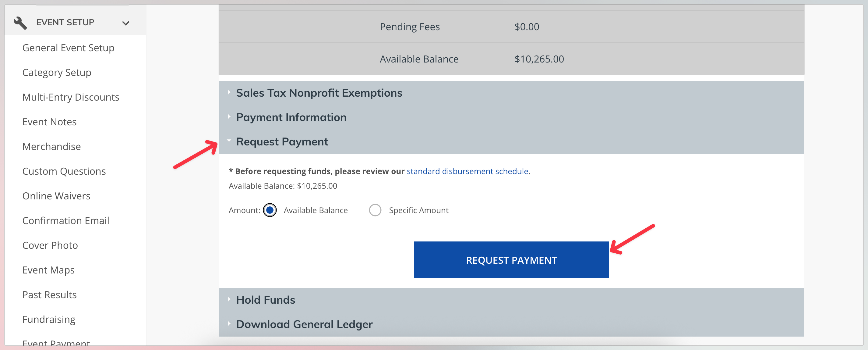Click the $10,265.00 Available Balance table value

[539, 59]
